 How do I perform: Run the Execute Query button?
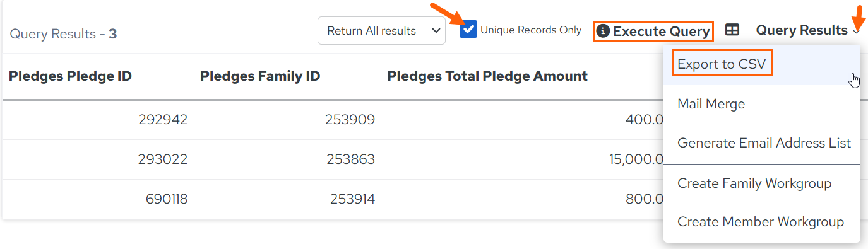tap(654, 31)
